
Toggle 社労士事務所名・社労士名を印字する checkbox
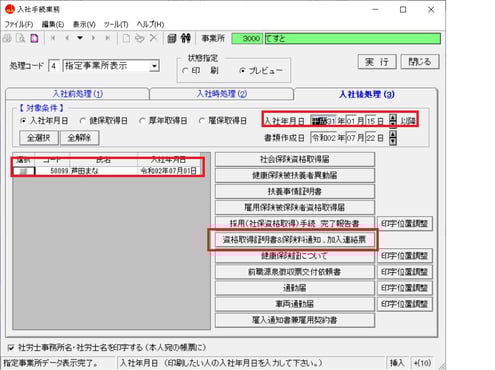pyautogui.click(x=11, y=348)
